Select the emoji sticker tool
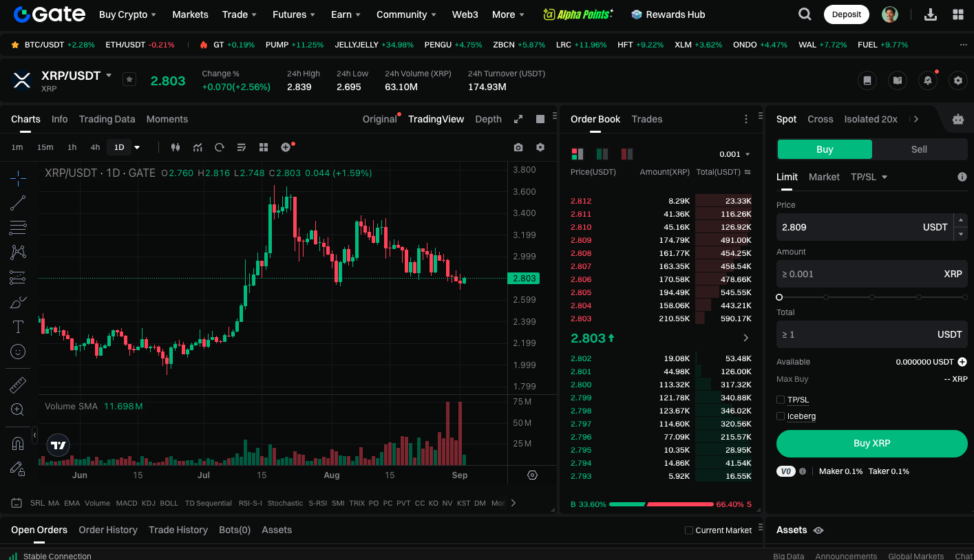This screenshot has width=974, height=560. (19, 352)
